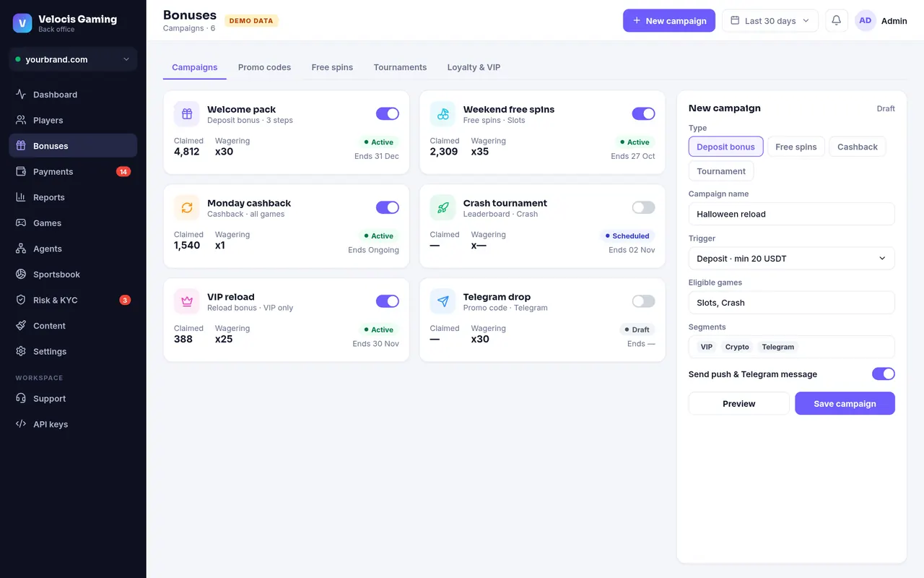The width and height of the screenshot is (924, 578).
Task: Click the VIP reload crown icon
Action: 187,301
